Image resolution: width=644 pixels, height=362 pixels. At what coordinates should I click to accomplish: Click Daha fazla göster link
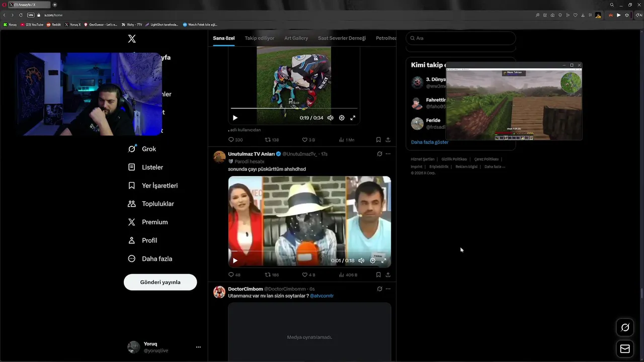[430, 142]
